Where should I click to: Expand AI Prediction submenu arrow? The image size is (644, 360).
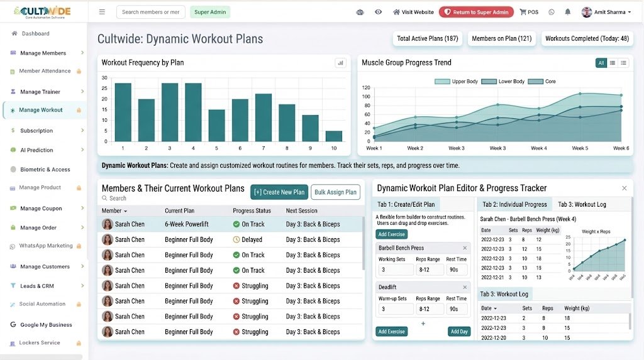click(x=82, y=150)
